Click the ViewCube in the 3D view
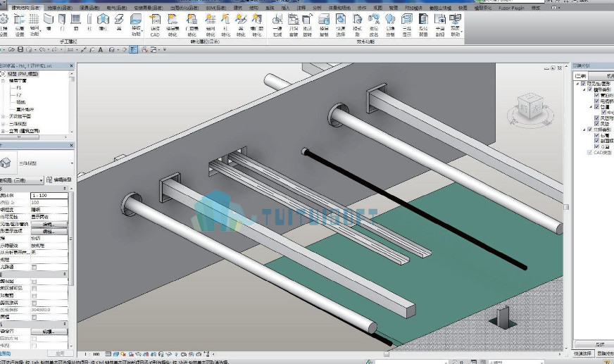The image size is (614, 364). (x=530, y=106)
